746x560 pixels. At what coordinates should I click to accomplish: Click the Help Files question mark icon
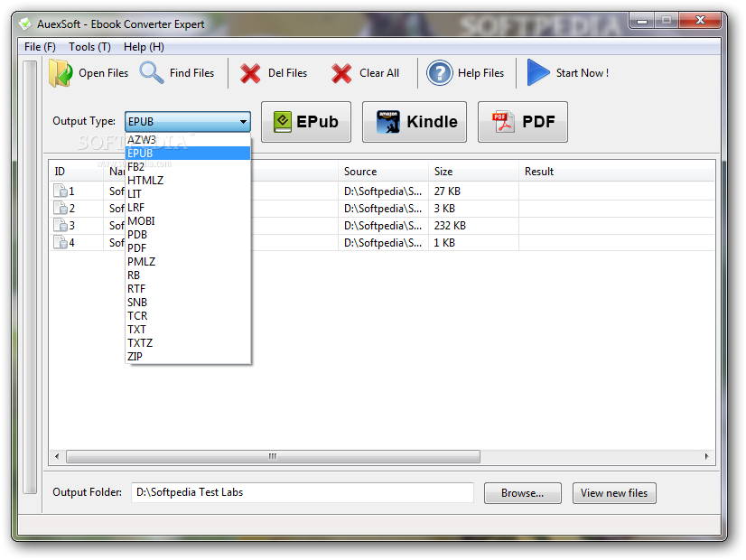(440, 73)
